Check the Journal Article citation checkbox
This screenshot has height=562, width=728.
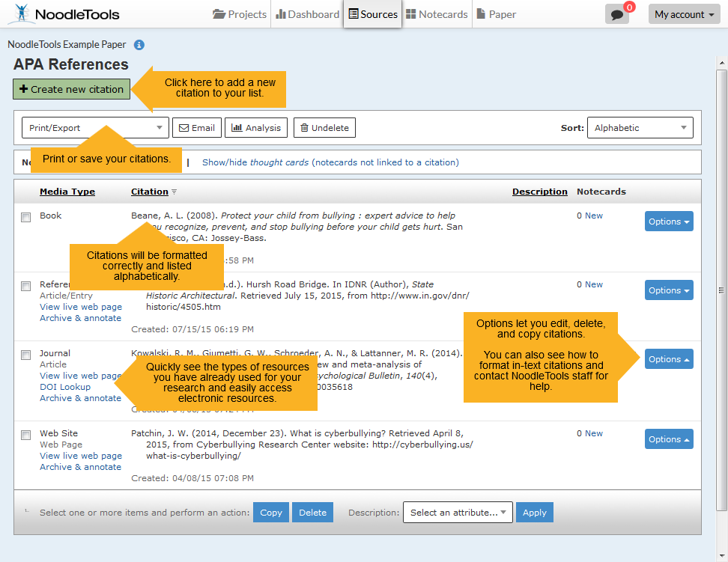click(26, 355)
